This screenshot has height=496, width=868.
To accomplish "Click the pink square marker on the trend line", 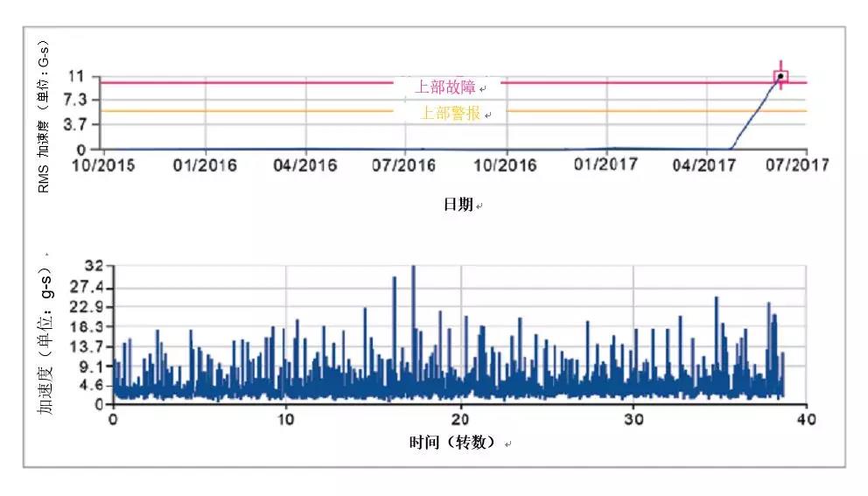I will (780, 77).
